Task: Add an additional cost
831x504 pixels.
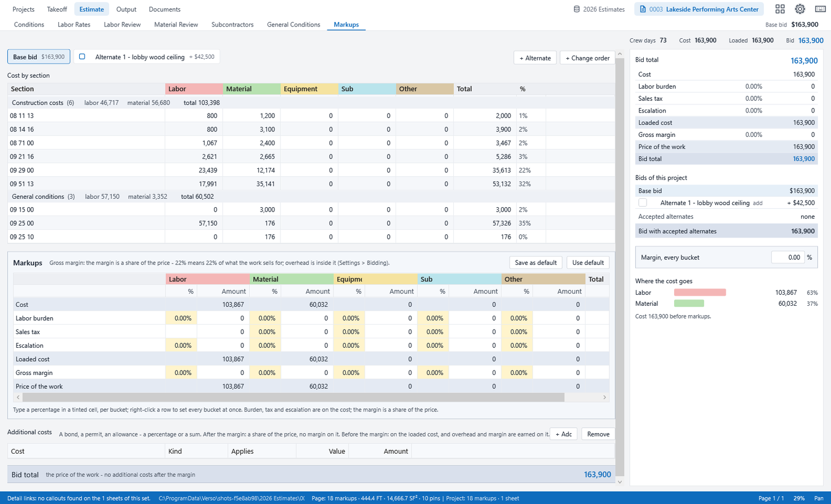Action: tap(563, 434)
